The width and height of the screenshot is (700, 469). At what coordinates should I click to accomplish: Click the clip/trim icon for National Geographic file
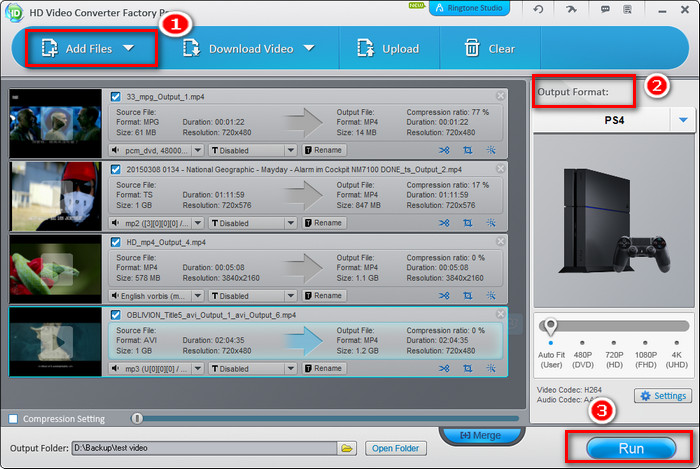[444, 223]
